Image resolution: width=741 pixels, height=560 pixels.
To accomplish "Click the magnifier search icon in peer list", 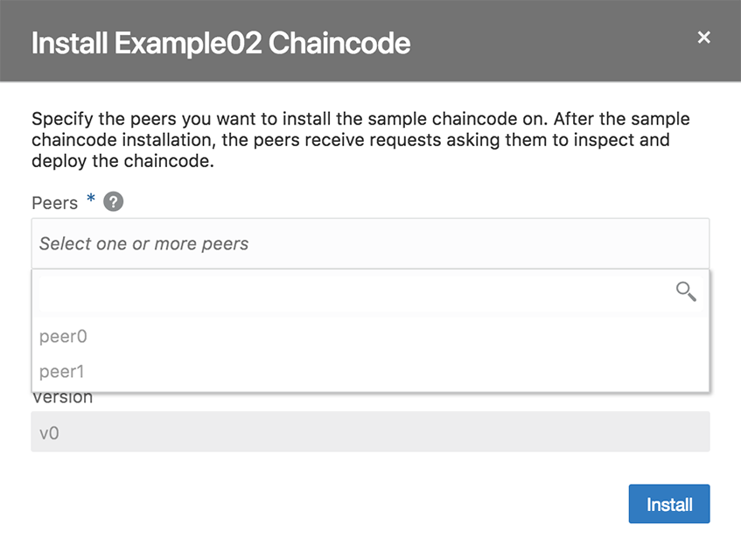I will pos(686,292).
